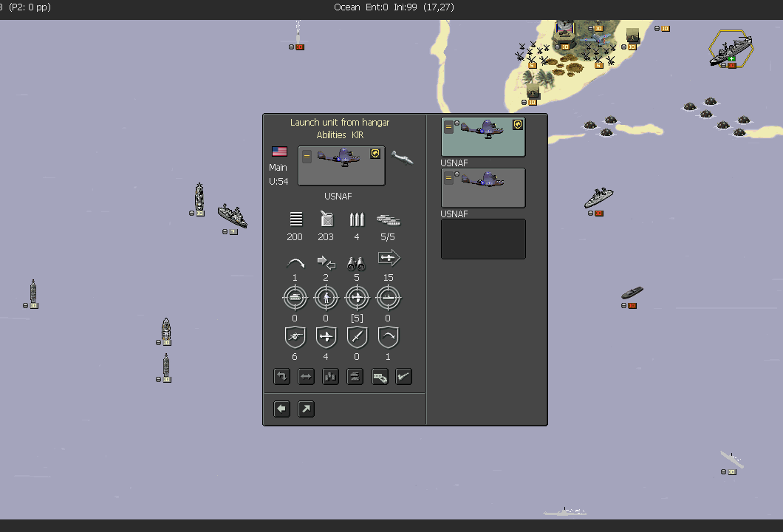
Task: Click the diagonal arrow launch button
Action: pyautogui.click(x=306, y=409)
